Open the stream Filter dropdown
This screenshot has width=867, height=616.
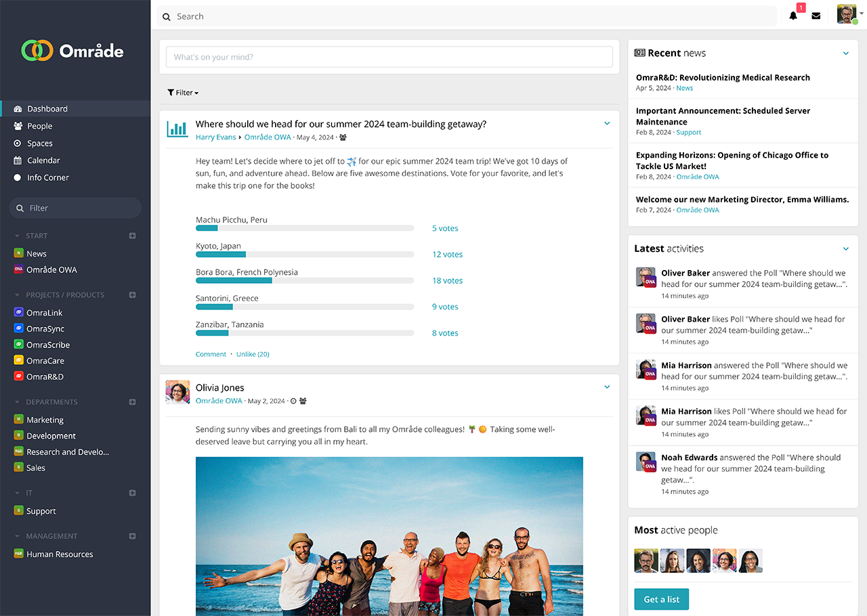(183, 93)
